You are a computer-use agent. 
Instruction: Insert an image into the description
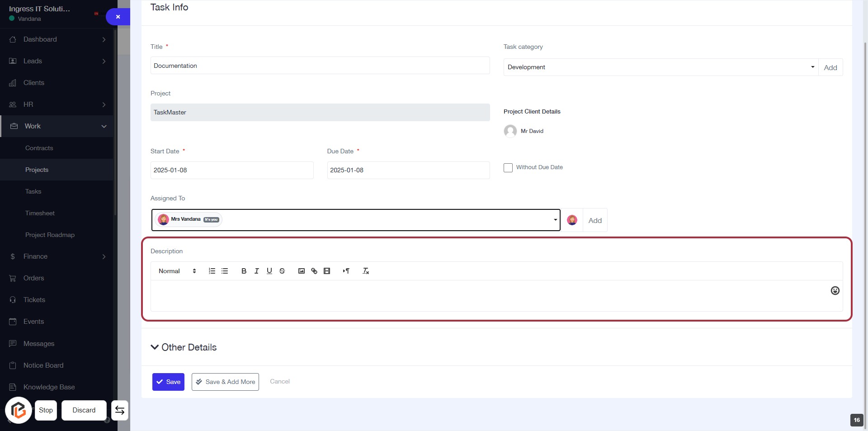(301, 271)
